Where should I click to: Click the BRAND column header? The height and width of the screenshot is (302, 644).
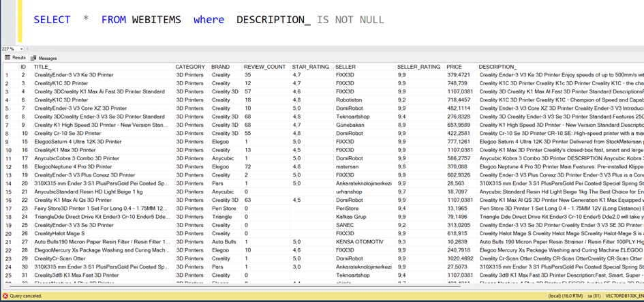(x=220, y=67)
